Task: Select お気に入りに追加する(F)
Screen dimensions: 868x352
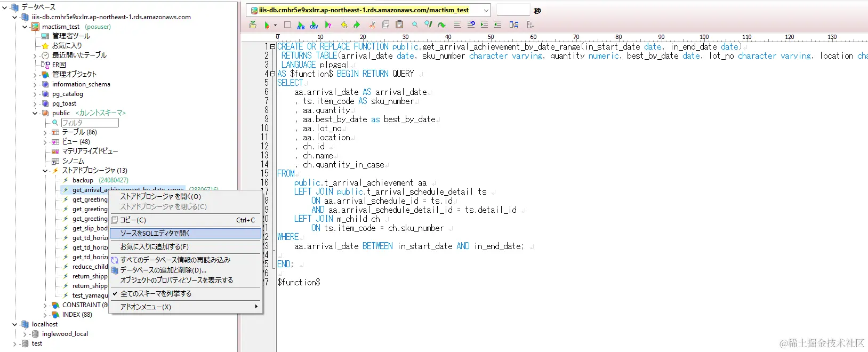Action: (186, 246)
